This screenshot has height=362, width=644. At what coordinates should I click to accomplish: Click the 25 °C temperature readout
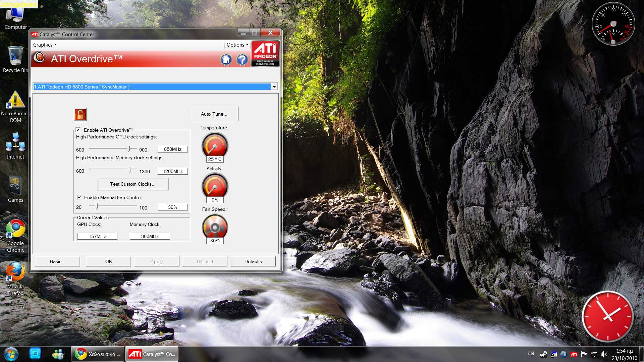tap(215, 159)
